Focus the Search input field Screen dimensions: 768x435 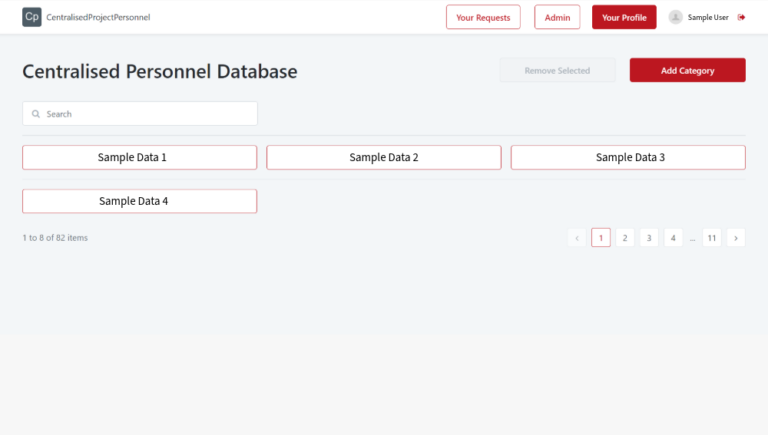coord(140,114)
